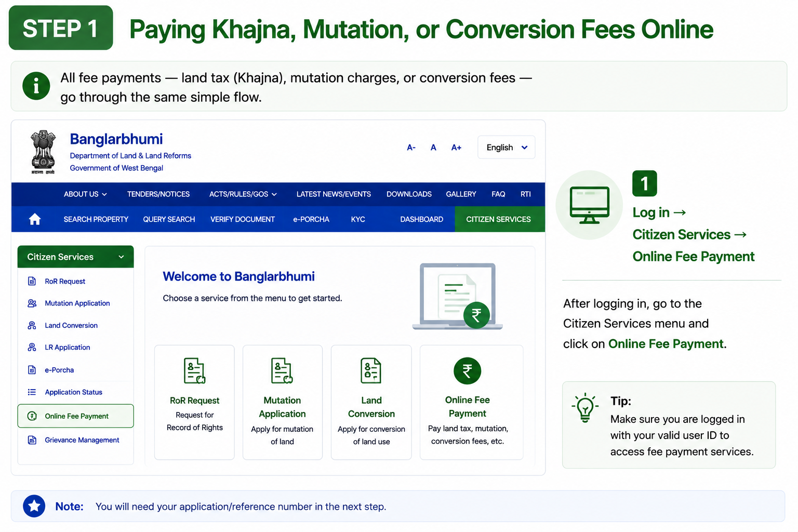Open FAQ menu item

(498, 194)
